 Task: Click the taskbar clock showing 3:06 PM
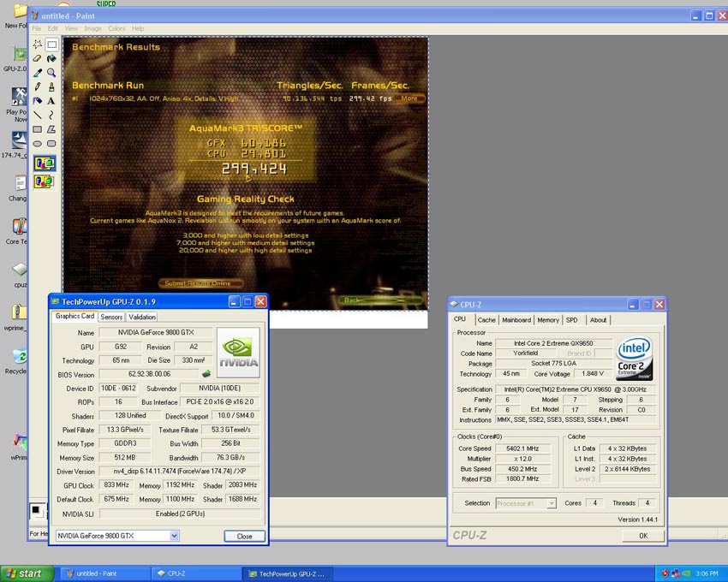point(707,573)
